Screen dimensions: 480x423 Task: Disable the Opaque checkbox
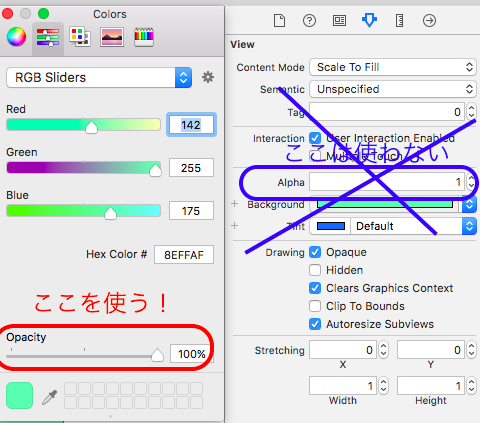click(x=315, y=252)
